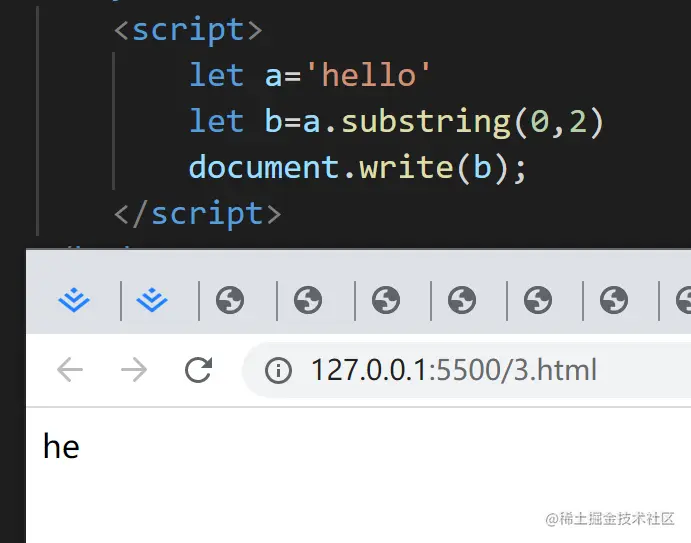The image size is (691, 543).
Task: Switch to the first blue-icon tab
Action: [x=74, y=300]
